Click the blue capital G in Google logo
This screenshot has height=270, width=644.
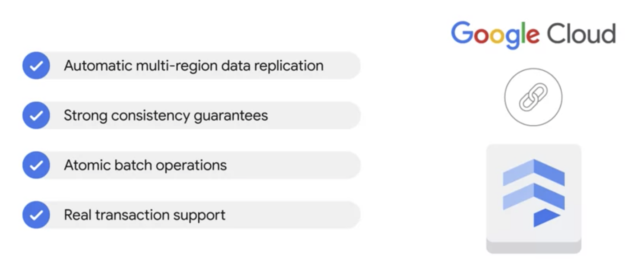[x=462, y=33]
